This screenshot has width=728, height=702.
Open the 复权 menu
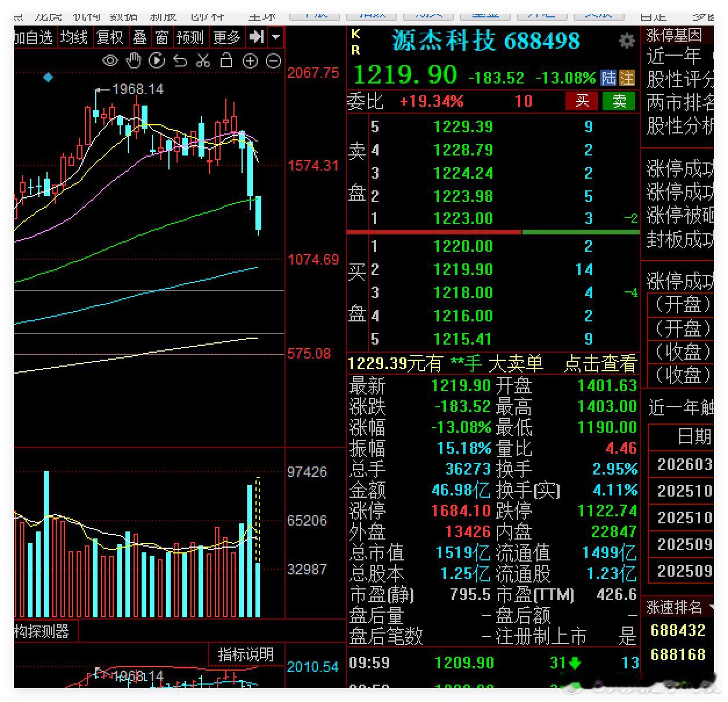[110, 38]
